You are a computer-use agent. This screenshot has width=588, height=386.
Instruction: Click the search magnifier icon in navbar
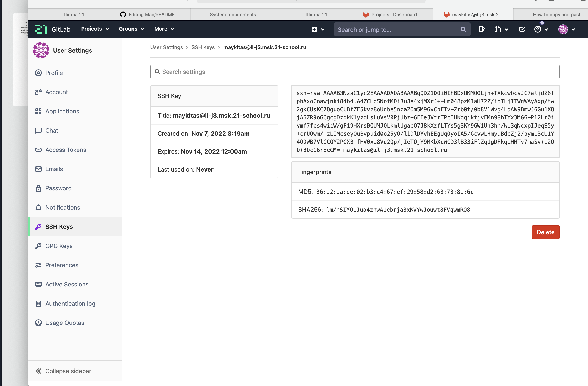463,29
